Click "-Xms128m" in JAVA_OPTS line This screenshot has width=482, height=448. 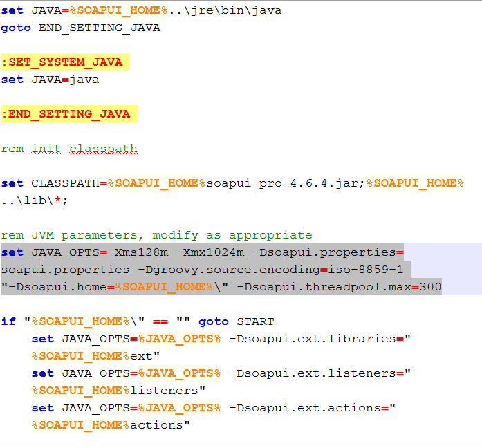[x=138, y=252]
